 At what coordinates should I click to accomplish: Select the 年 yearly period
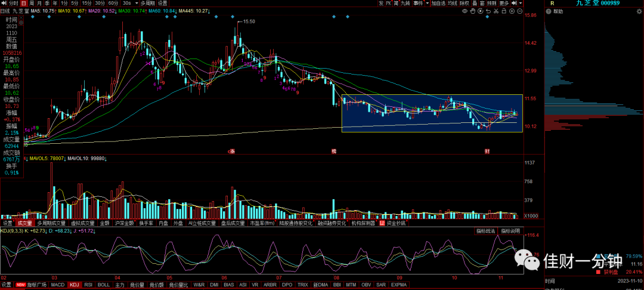(55, 3)
